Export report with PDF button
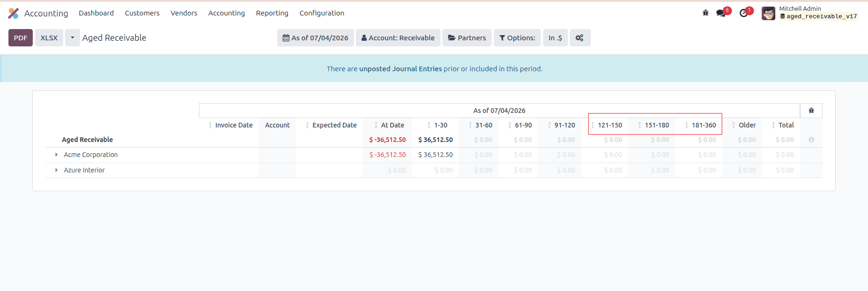This screenshot has height=291, width=868. 21,38
